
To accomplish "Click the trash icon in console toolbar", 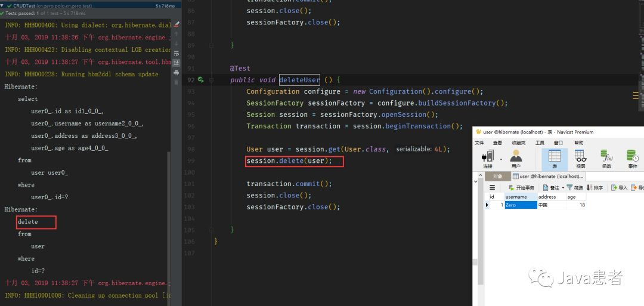I will pos(176,82).
